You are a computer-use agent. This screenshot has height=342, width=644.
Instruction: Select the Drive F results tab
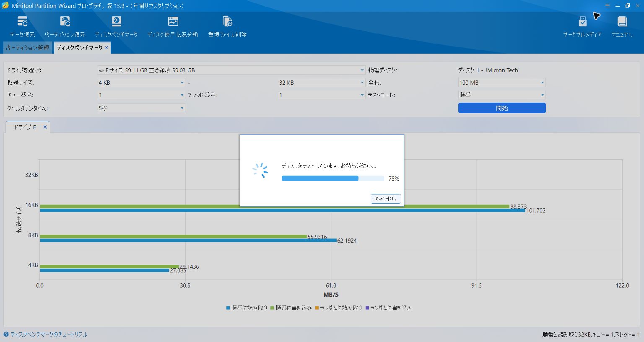pyautogui.click(x=25, y=127)
